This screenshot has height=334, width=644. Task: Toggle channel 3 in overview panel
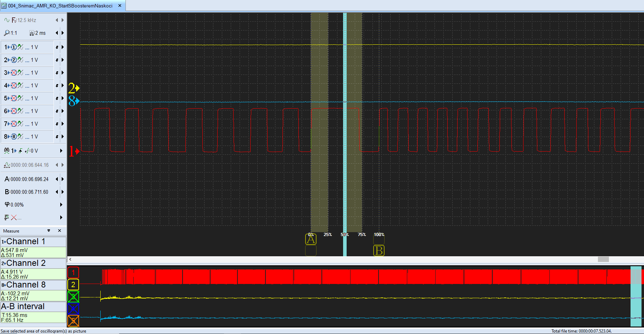tap(73, 297)
